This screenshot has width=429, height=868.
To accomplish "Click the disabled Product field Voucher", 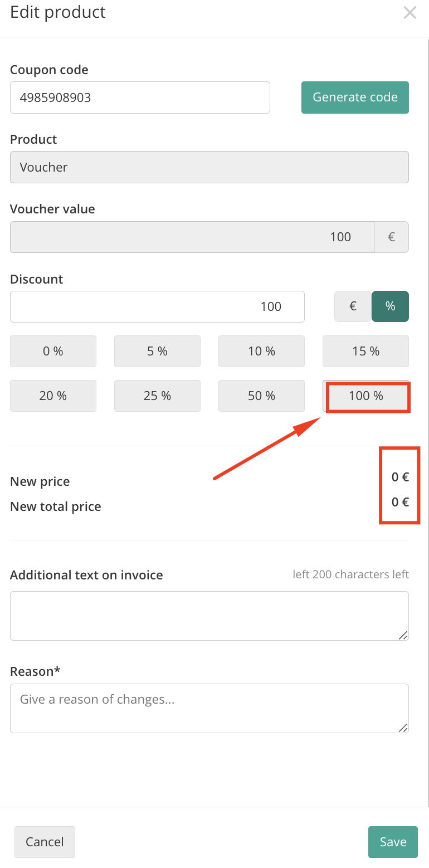I will [x=209, y=167].
